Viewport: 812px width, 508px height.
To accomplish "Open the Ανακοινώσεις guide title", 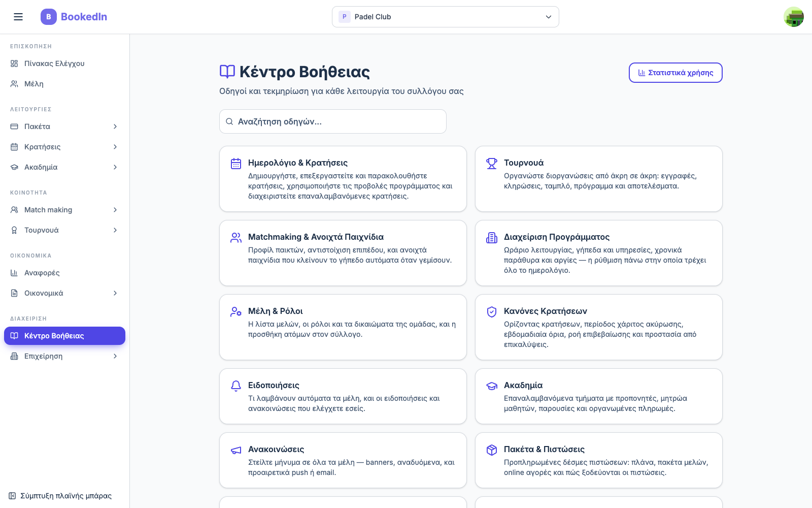I will [x=276, y=449].
